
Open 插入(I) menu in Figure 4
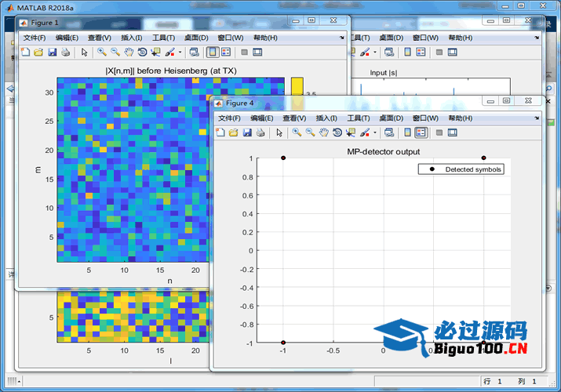click(x=326, y=118)
